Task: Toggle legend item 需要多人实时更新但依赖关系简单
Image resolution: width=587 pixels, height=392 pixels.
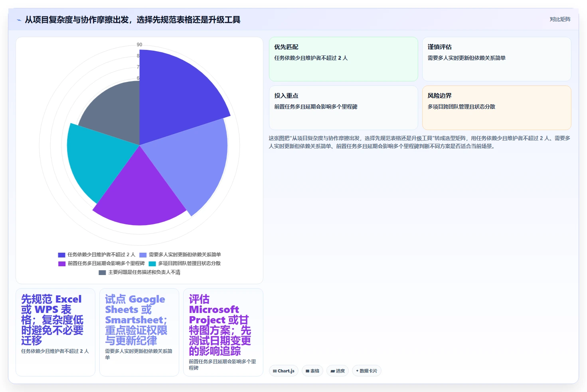Action: 180,255
